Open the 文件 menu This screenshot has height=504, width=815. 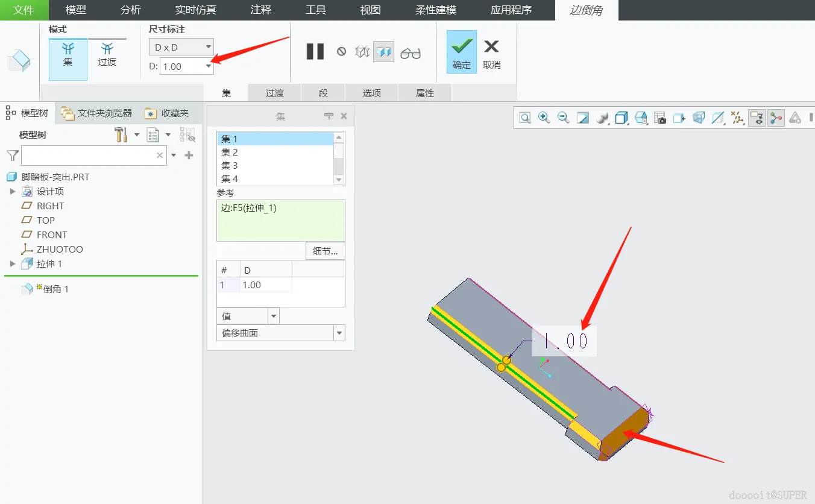tap(24, 10)
